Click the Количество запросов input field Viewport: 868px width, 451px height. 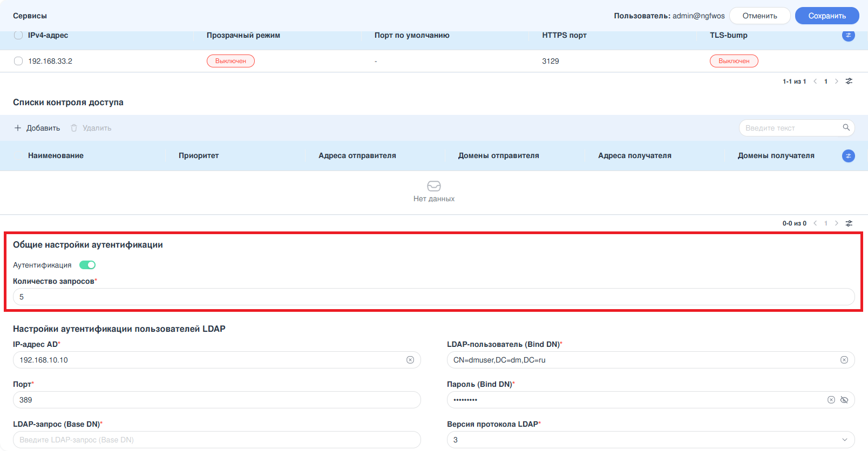[433, 297]
